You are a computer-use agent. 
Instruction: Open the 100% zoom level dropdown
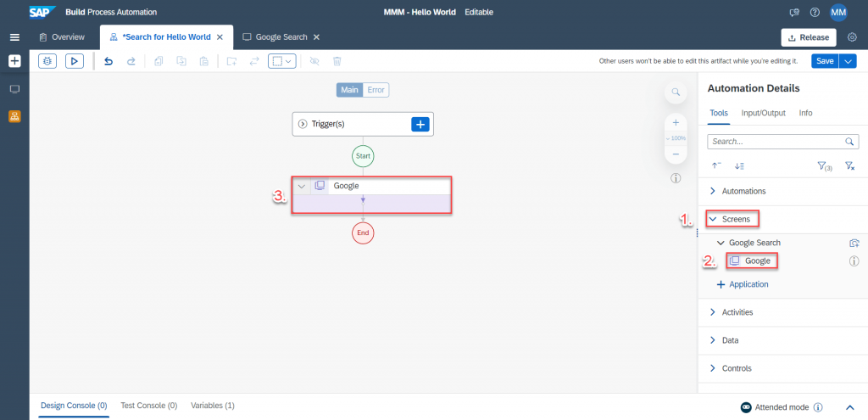coord(676,138)
